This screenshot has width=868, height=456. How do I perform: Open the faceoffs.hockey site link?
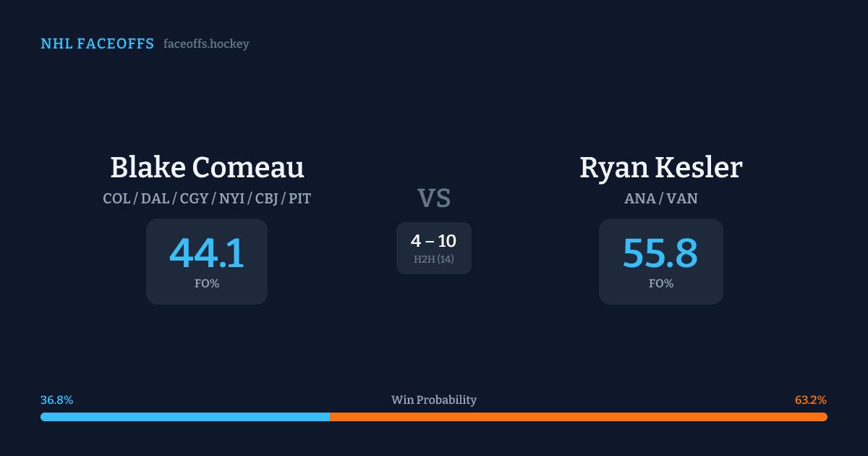coord(206,44)
